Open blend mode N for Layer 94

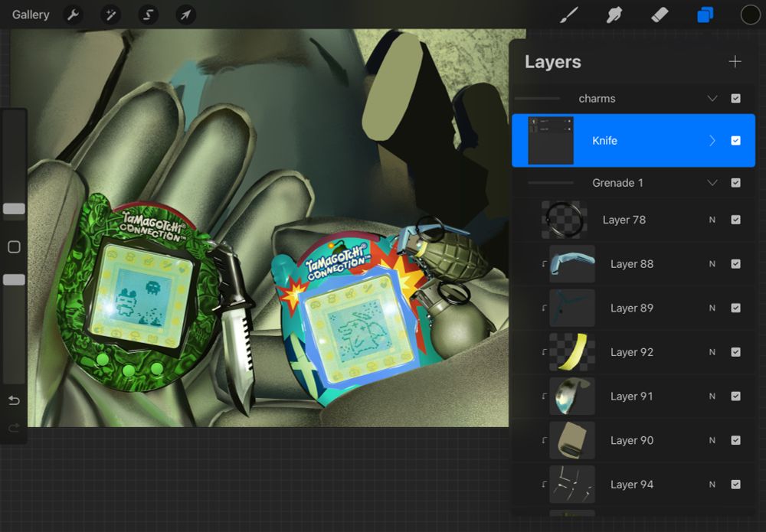point(712,485)
